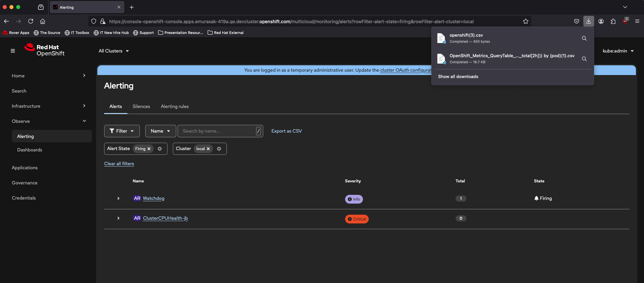
Task: Open the Pocket save icon
Action: pyautogui.click(x=577, y=21)
